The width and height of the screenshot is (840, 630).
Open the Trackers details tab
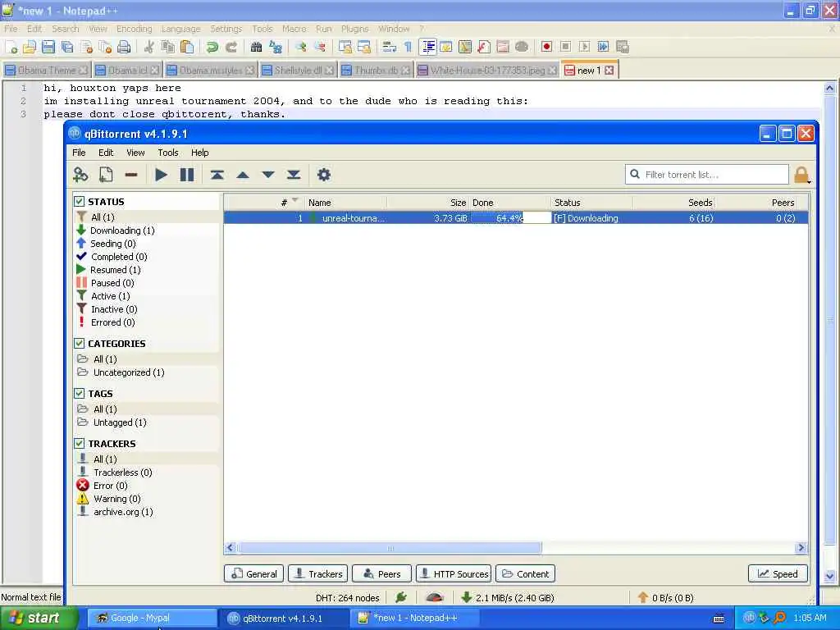click(x=318, y=573)
